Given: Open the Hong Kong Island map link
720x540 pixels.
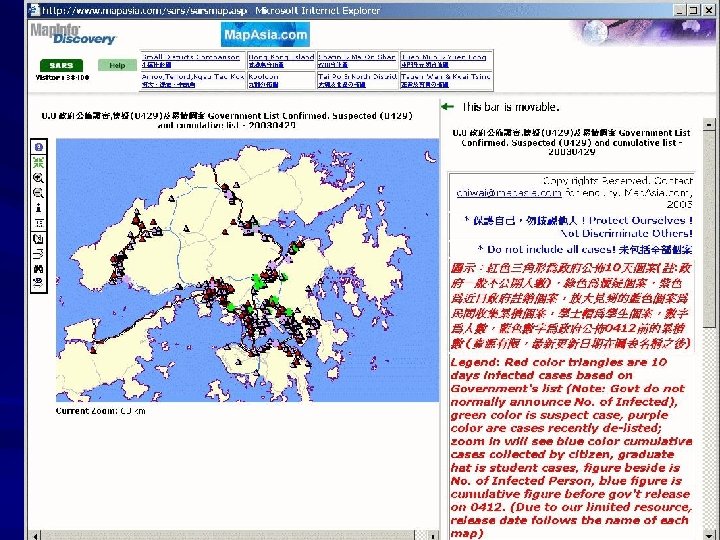Looking at the screenshot, I should coord(281,57).
